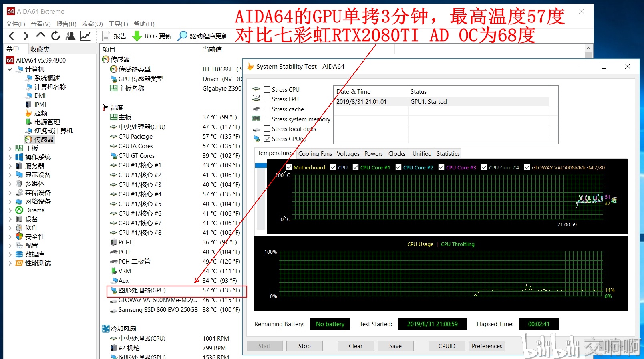Image resolution: width=644 pixels, height=359 pixels.
Task: Click the Forward navigation arrow in toolbar
Action: [26, 36]
